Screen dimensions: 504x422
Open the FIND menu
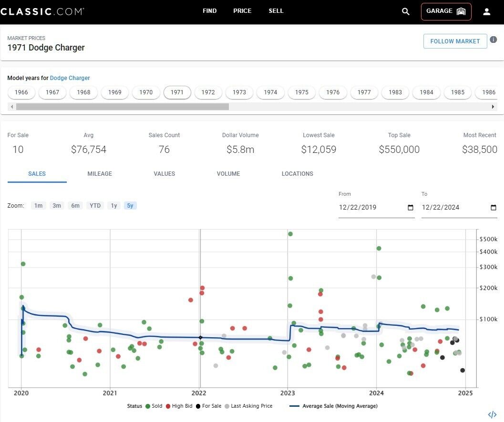point(209,11)
